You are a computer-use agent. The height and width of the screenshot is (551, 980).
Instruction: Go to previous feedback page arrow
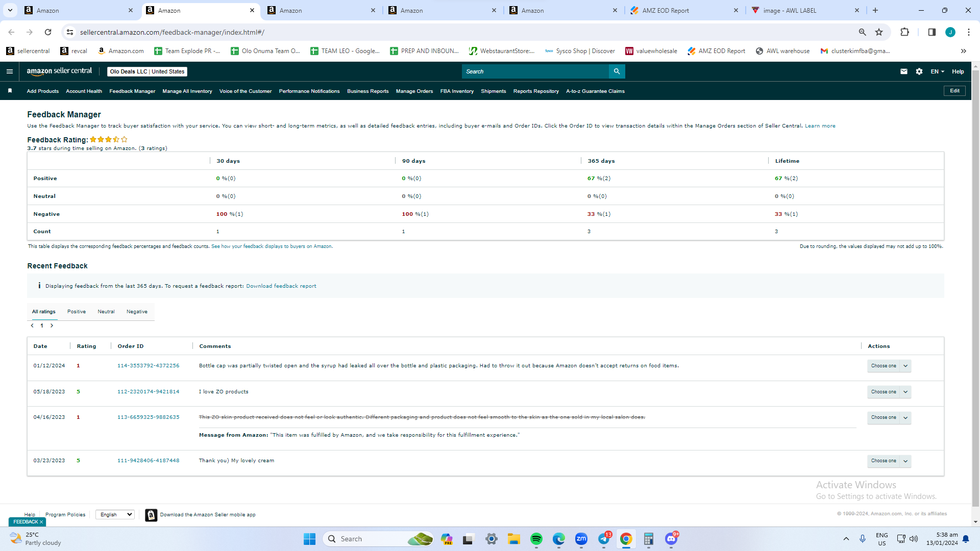pyautogui.click(x=32, y=325)
